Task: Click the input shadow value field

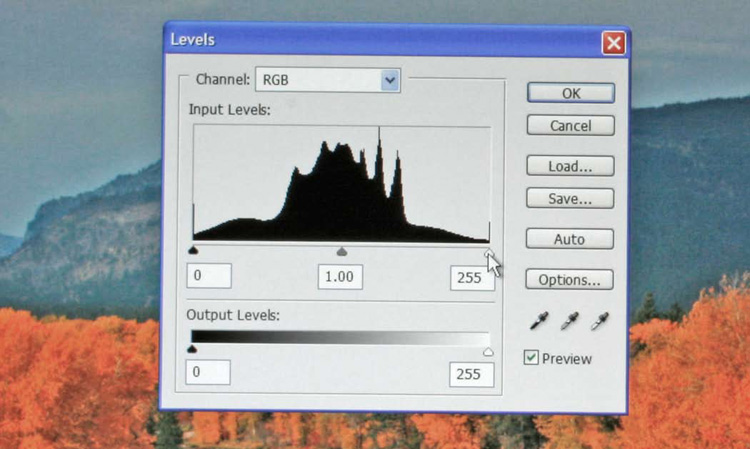Action: click(209, 275)
